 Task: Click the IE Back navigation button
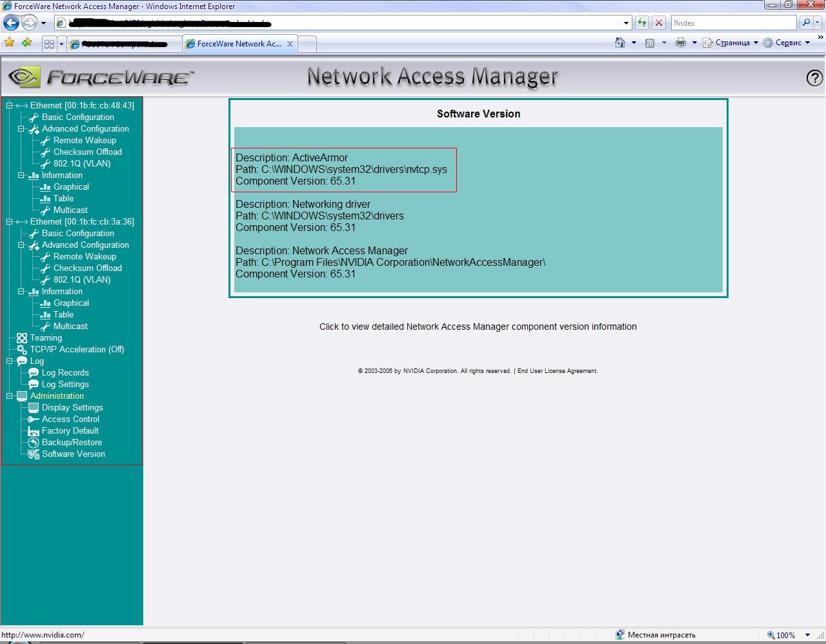11,23
